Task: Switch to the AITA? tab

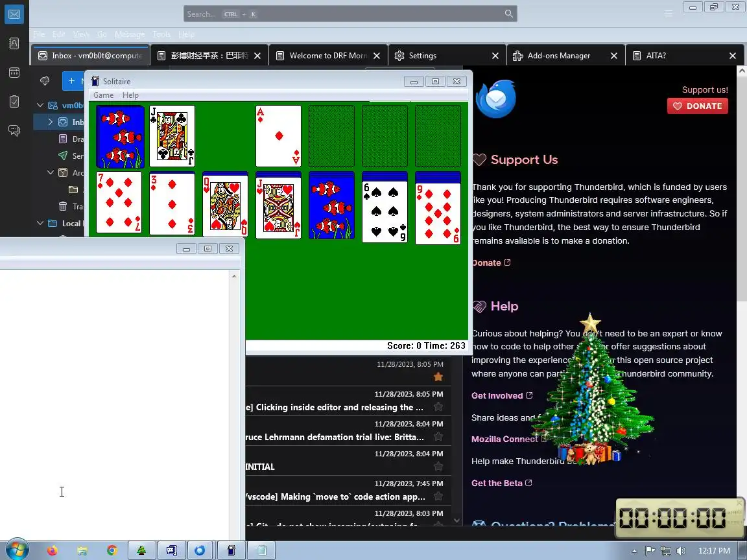Action: pyautogui.click(x=685, y=55)
